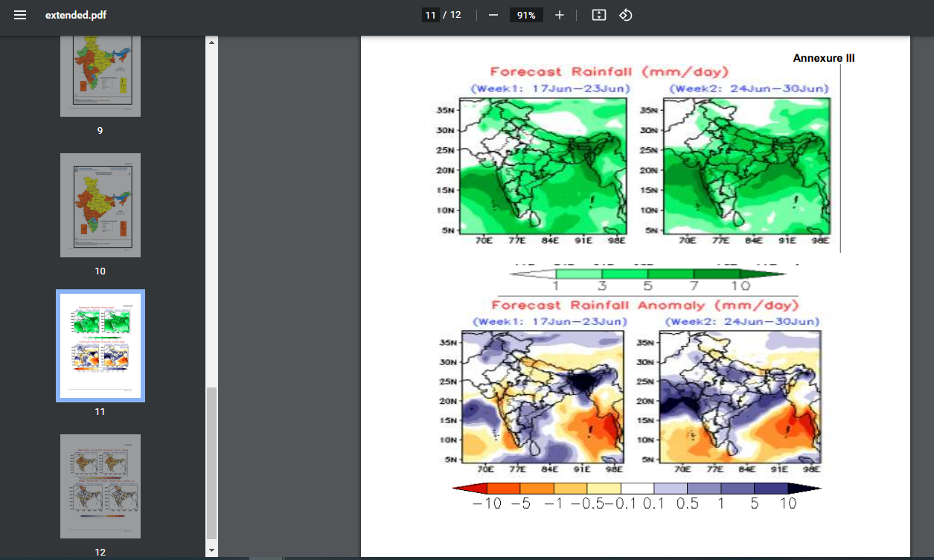Click the green rainfall color scale bar

647,274
